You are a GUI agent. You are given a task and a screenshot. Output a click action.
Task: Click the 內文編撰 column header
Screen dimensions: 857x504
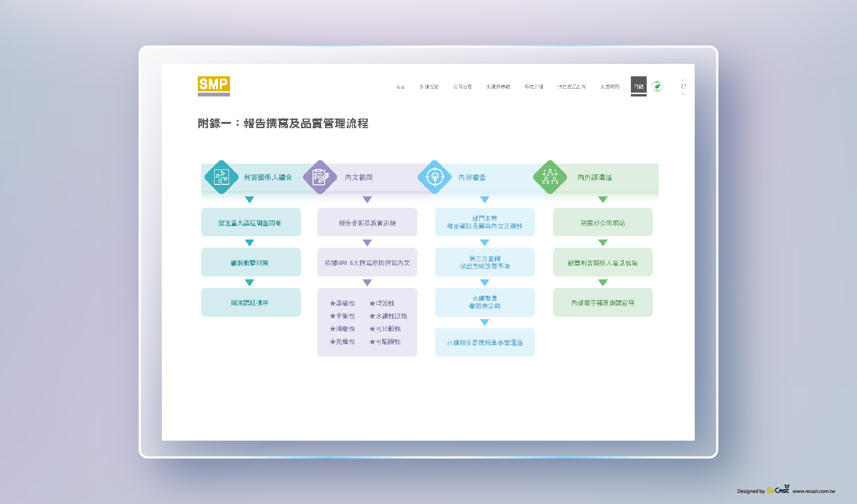(x=359, y=178)
